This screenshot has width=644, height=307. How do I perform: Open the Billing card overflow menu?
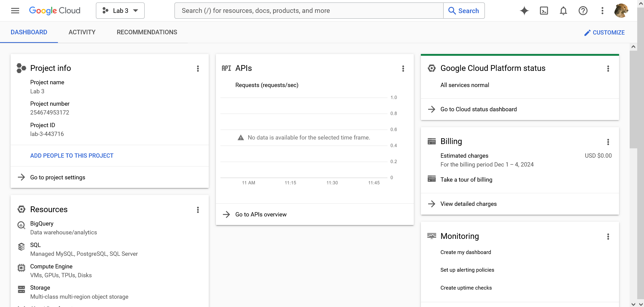(x=608, y=142)
